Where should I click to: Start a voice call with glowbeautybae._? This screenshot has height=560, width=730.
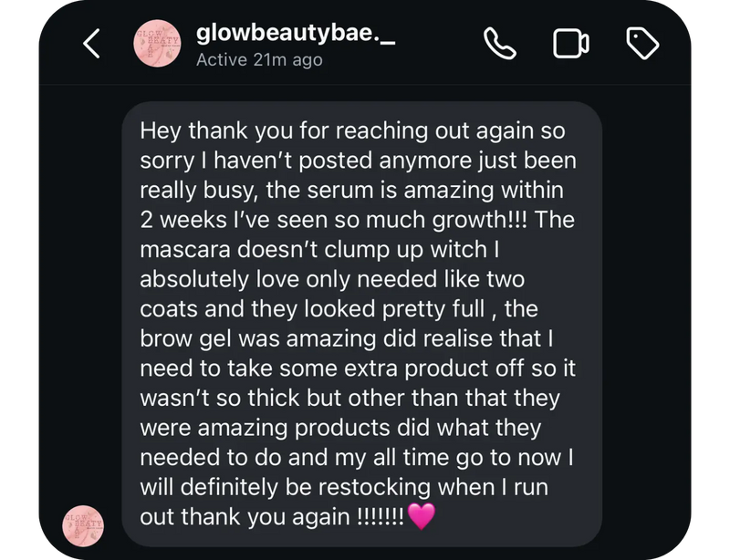[499, 43]
